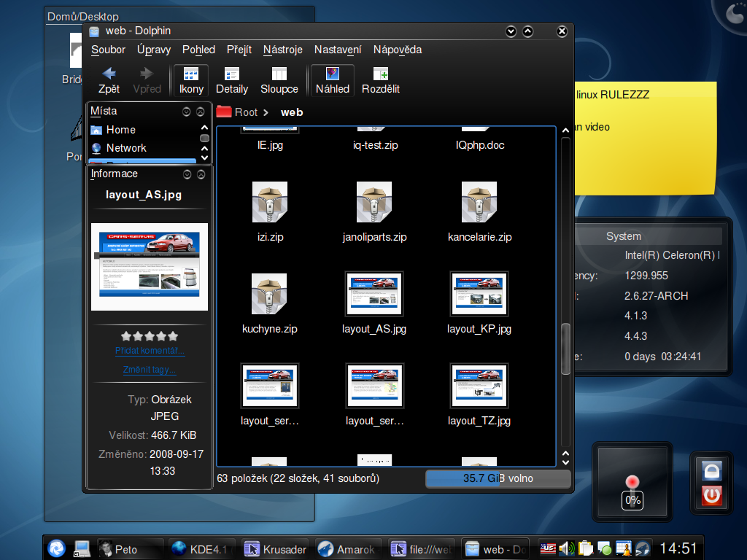Click the 35.7 GiB volno space bar
The width and height of the screenshot is (747, 560).
tap(498, 478)
